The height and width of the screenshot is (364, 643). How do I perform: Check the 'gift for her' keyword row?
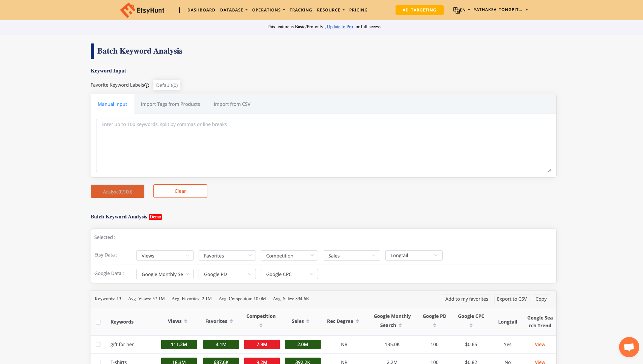98,344
